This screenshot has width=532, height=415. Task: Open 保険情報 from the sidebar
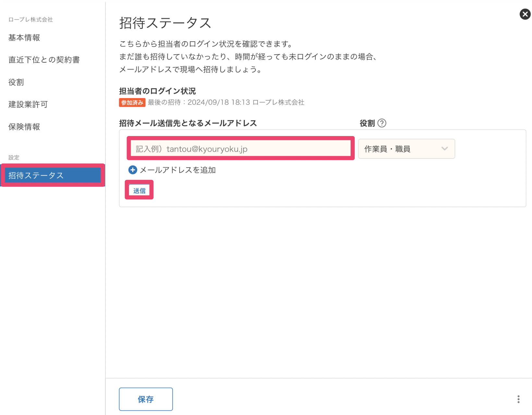24,127
